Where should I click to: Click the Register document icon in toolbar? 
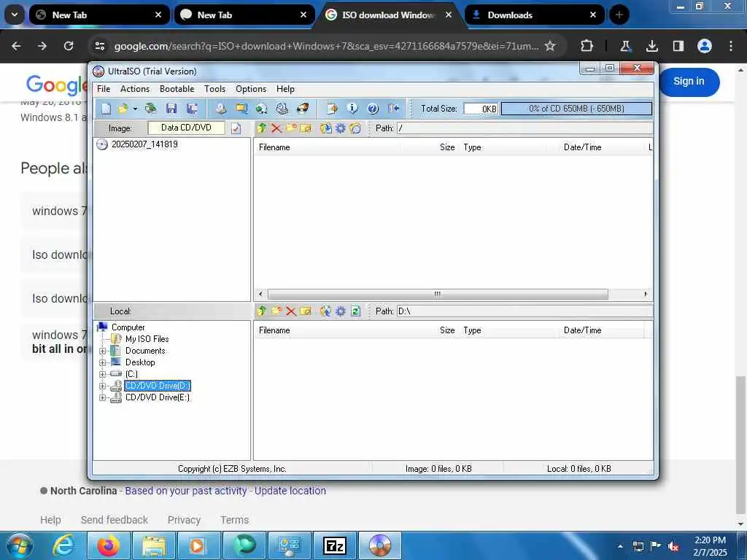pos(332,109)
